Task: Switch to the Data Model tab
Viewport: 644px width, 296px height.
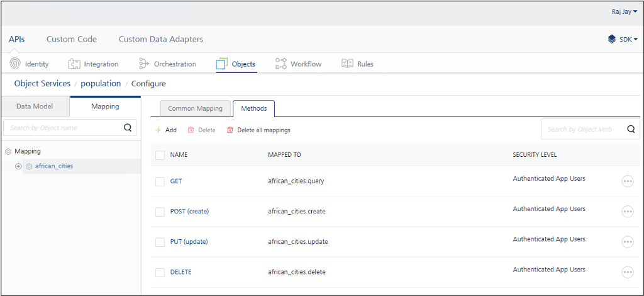Action: pos(35,106)
